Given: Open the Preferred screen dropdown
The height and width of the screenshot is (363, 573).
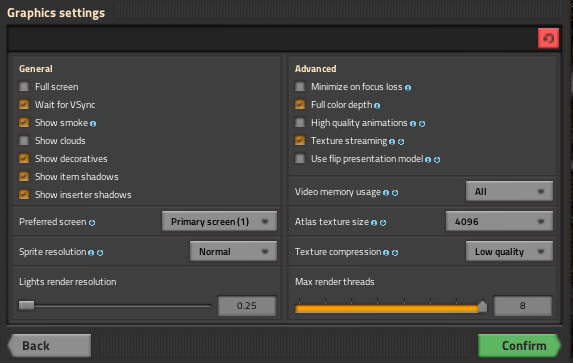Looking at the screenshot, I should click(x=219, y=222).
